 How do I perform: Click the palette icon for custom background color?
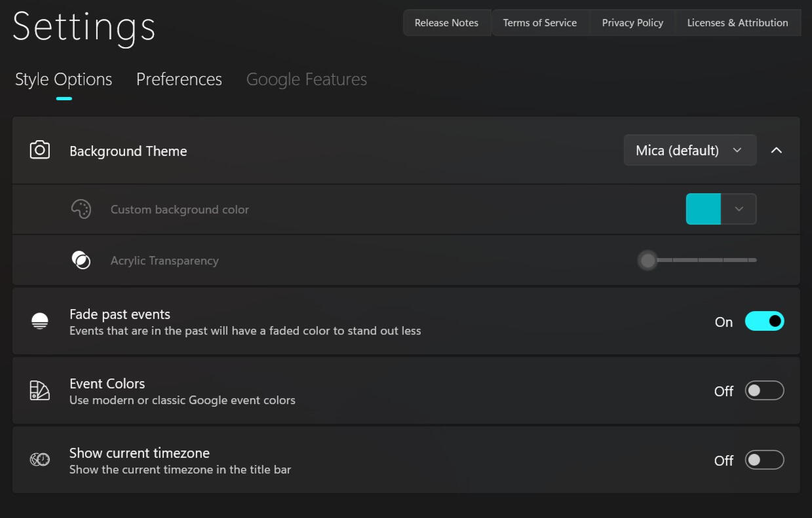(x=81, y=210)
